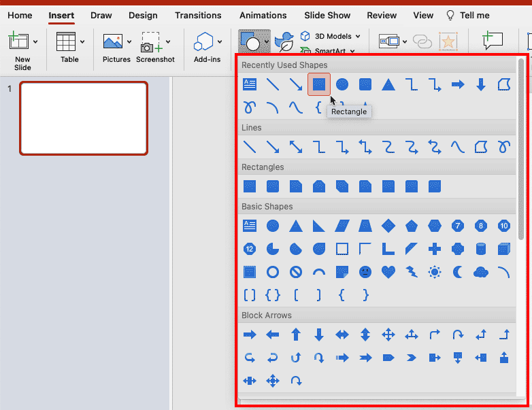Pick the Lightning Bolt shape
532x410 pixels.
pos(411,272)
